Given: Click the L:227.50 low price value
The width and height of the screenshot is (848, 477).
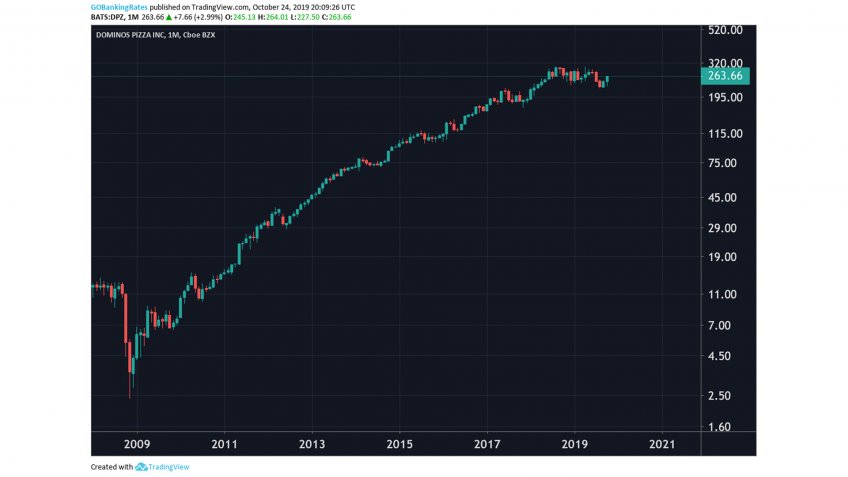Looking at the screenshot, I should click(305, 17).
